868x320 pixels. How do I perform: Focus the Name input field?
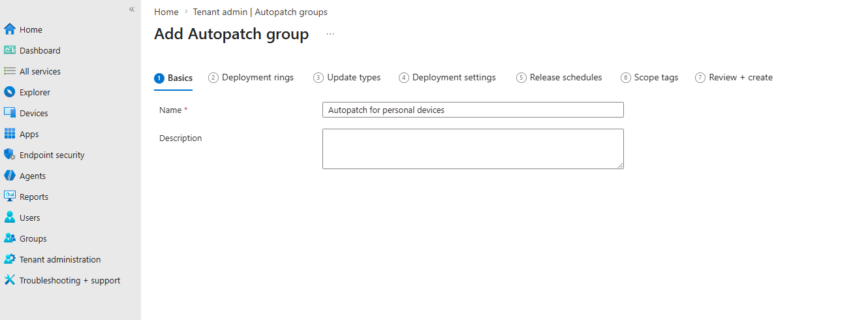tap(473, 110)
